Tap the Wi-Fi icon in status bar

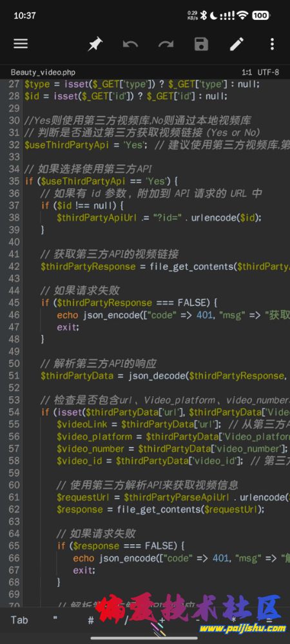(x=243, y=15)
